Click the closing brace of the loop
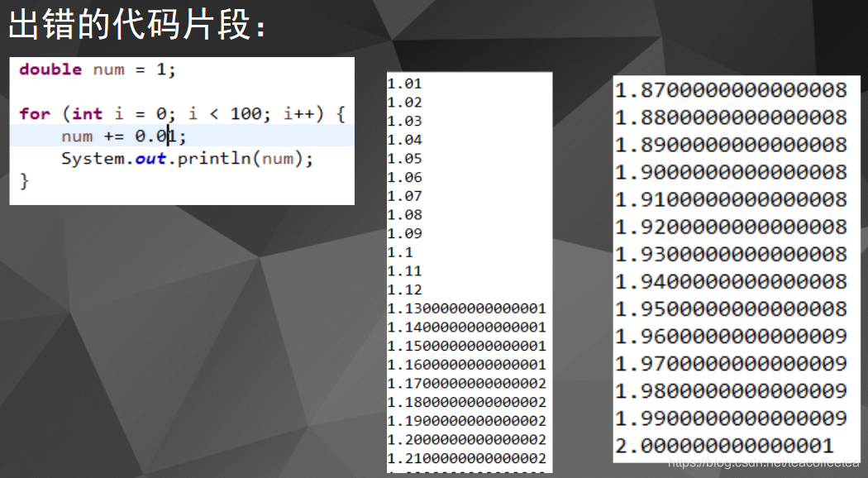 [24, 181]
